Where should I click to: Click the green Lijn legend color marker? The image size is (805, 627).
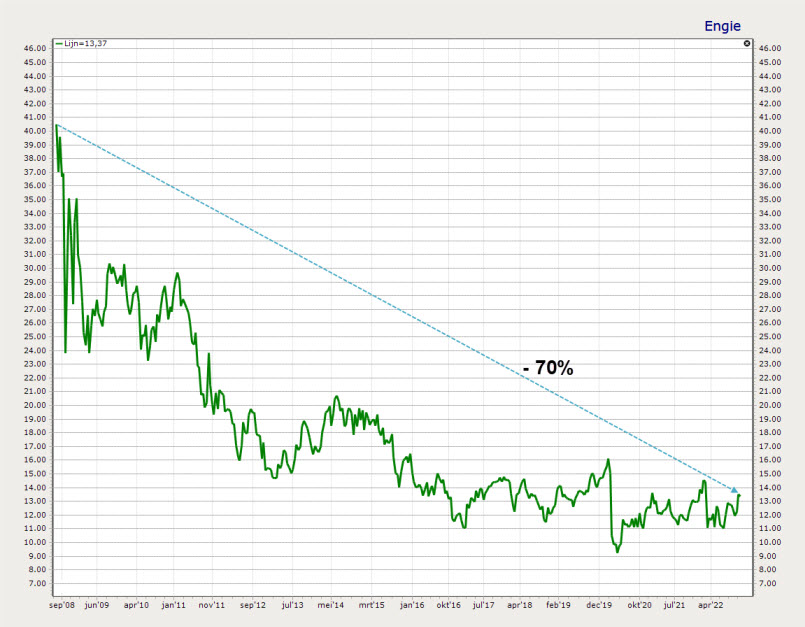click(60, 44)
